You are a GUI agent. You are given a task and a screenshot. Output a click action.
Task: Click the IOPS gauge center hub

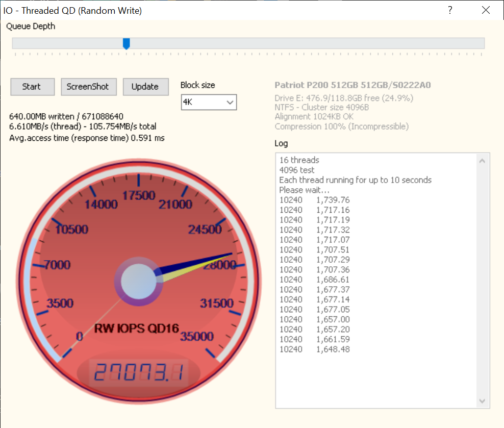139,281
